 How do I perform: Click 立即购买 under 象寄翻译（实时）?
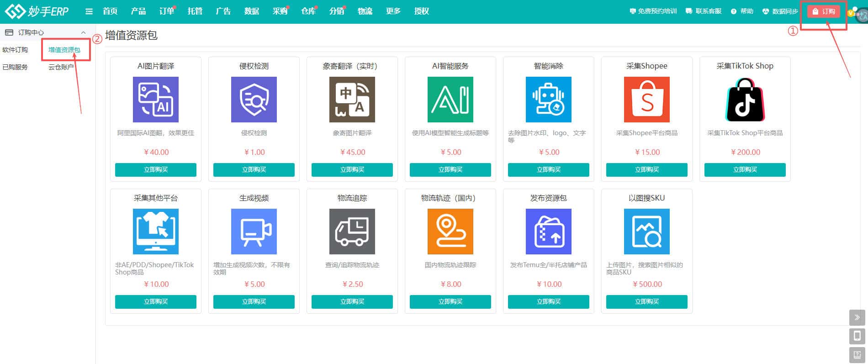point(352,169)
